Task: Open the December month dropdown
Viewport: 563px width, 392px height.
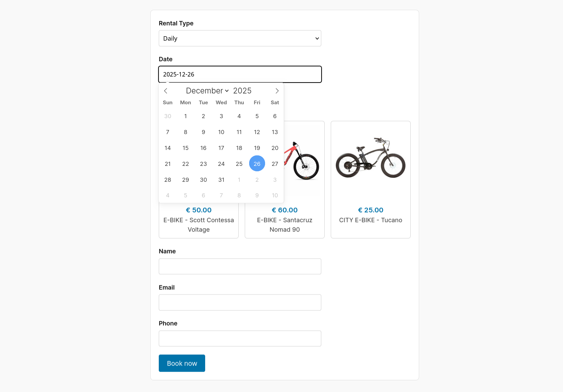Action: tap(207, 91)
